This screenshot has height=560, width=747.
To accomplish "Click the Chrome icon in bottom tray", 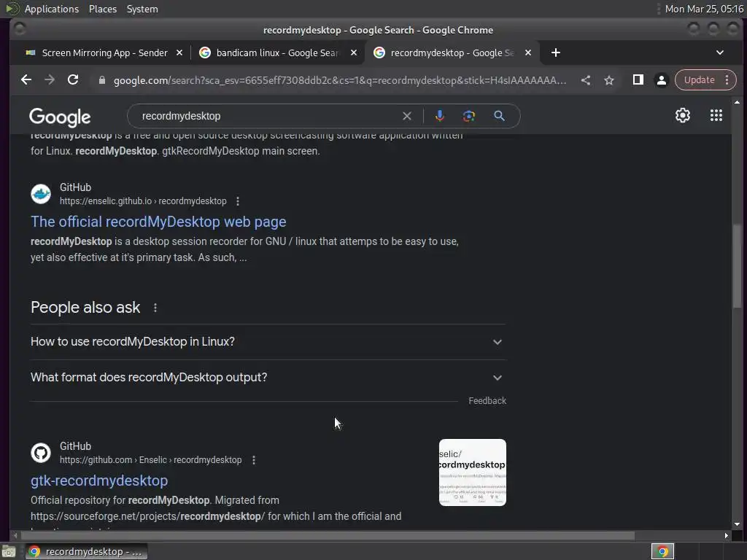I will click(x=662, y=552).
